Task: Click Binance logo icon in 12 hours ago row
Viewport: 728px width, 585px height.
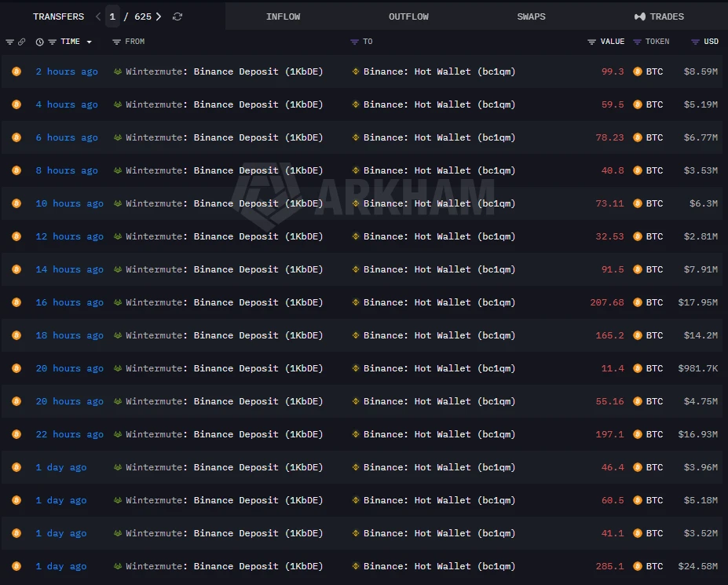Action: pos(356,236)
